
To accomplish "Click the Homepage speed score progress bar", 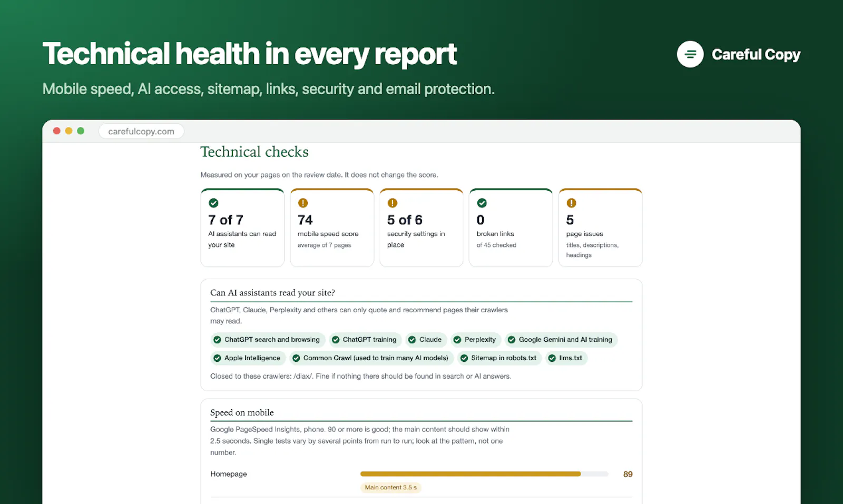I will point(484,474).
